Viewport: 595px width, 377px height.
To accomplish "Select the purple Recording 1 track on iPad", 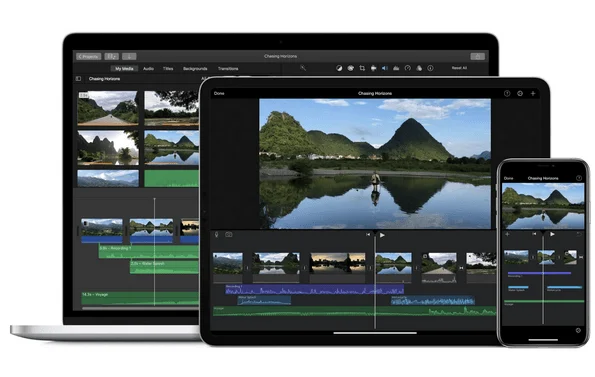I will 315,290.
